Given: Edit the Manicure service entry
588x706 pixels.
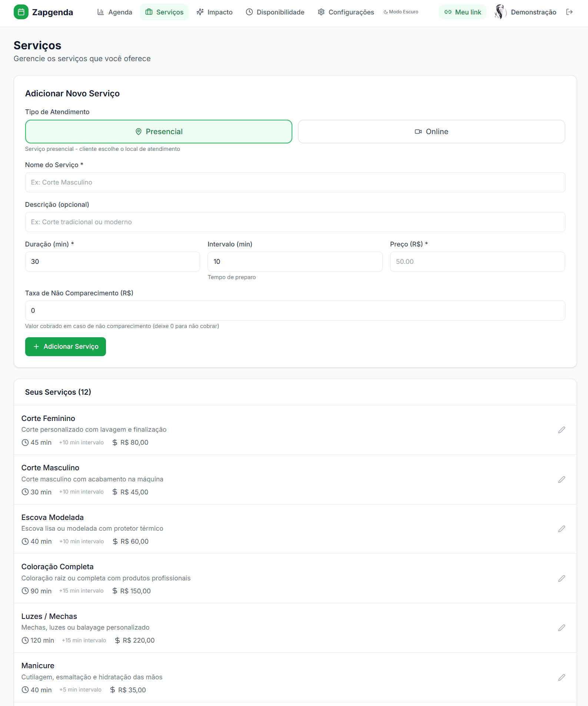Looking at the screenshot, I should tap(561, 677).
